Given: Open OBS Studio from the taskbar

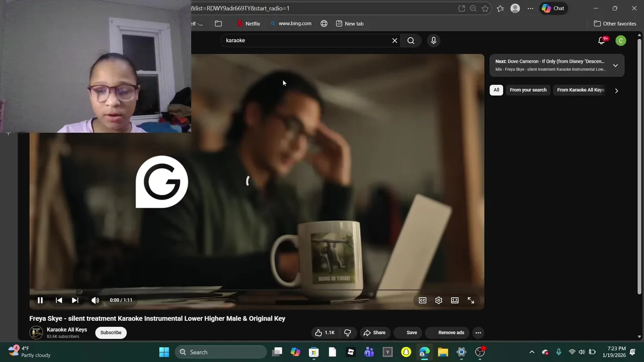Looking at the screenshot, I should point(480,352).
